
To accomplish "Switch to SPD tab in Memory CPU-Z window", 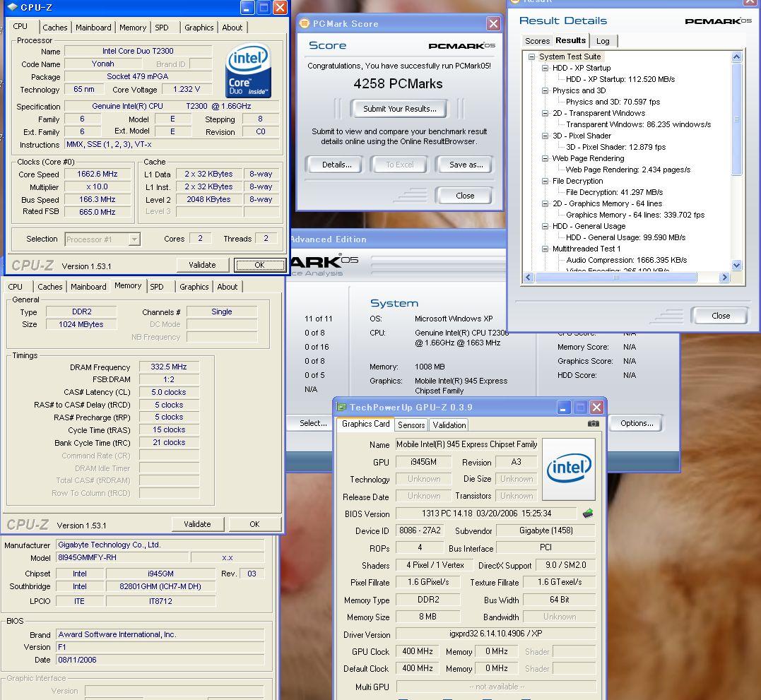I will (157, 287).
